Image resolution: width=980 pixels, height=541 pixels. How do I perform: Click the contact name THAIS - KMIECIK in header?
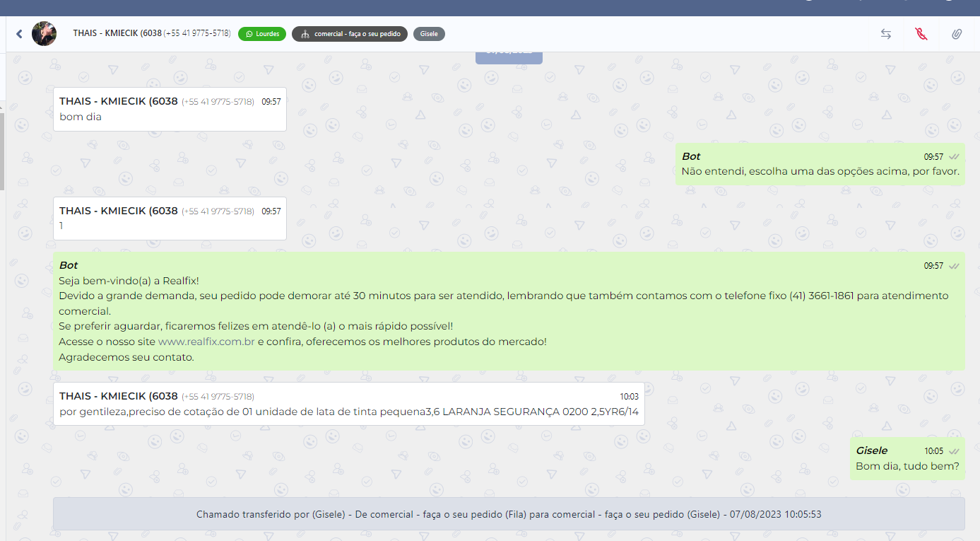pos(117,33)
